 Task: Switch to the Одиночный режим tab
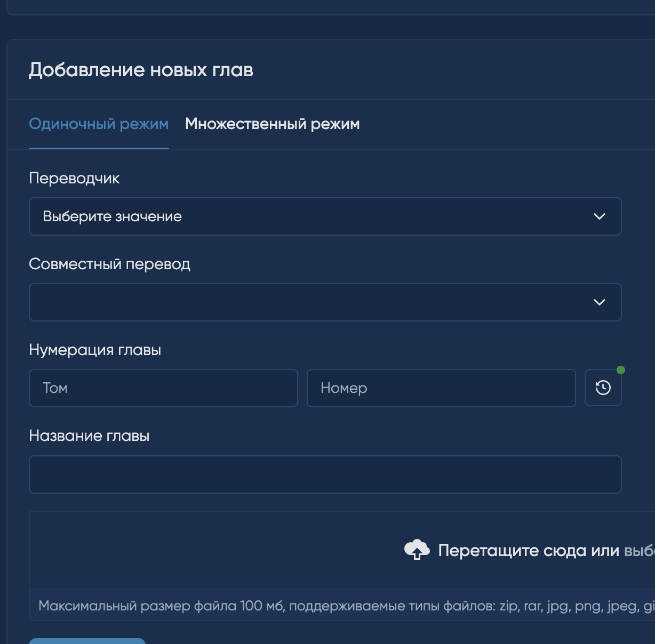pos(99,124)
